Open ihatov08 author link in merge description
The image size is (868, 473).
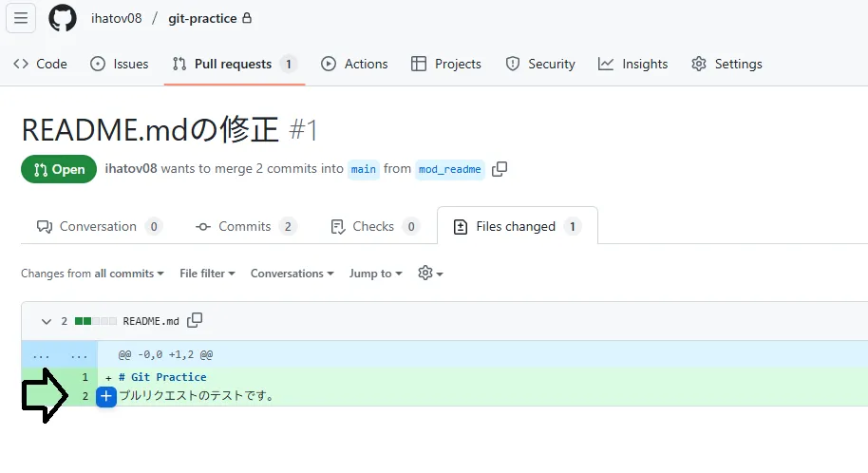pyautogui.click(x=131, y=168)
